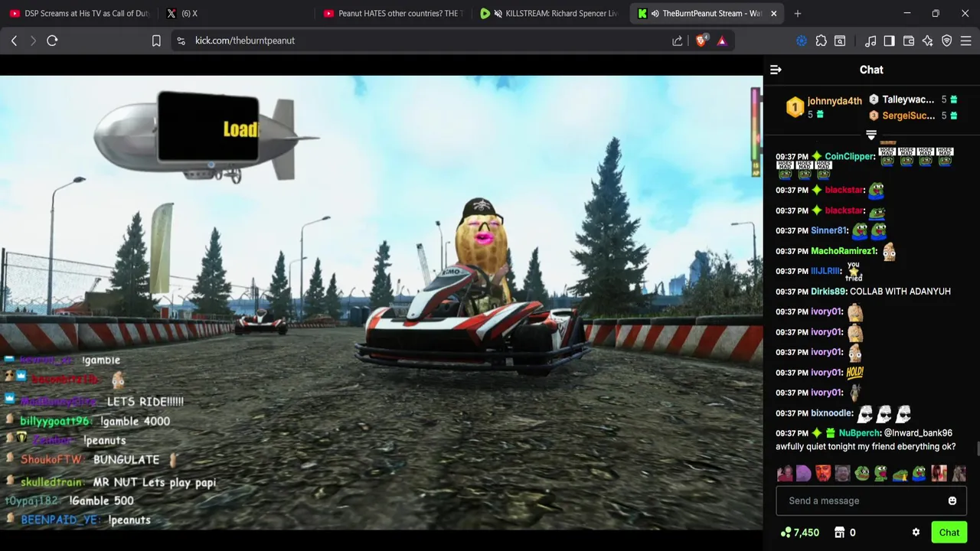Reload the Kick page
This screenshot has width=980, height=551.
52,41
